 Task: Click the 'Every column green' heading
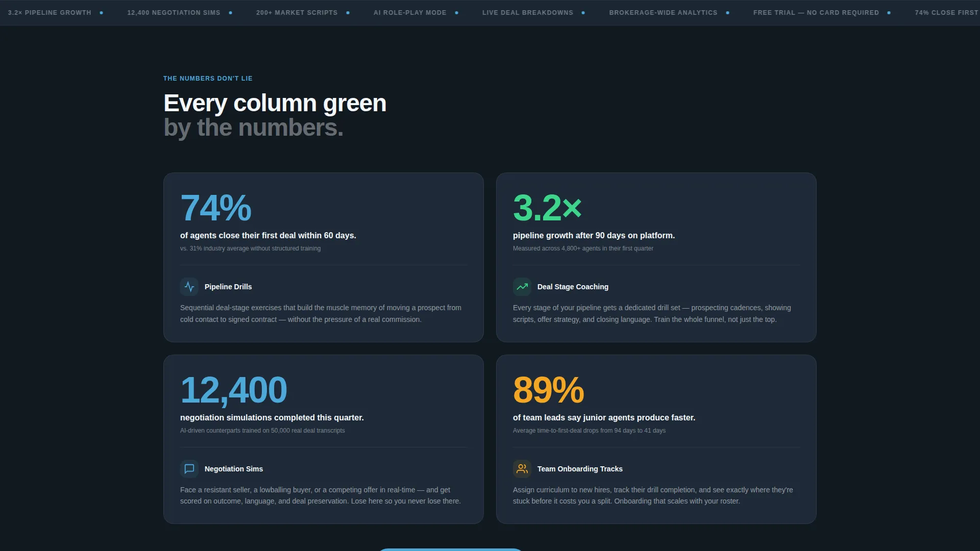pyautogui.click(x=275, y=104)
